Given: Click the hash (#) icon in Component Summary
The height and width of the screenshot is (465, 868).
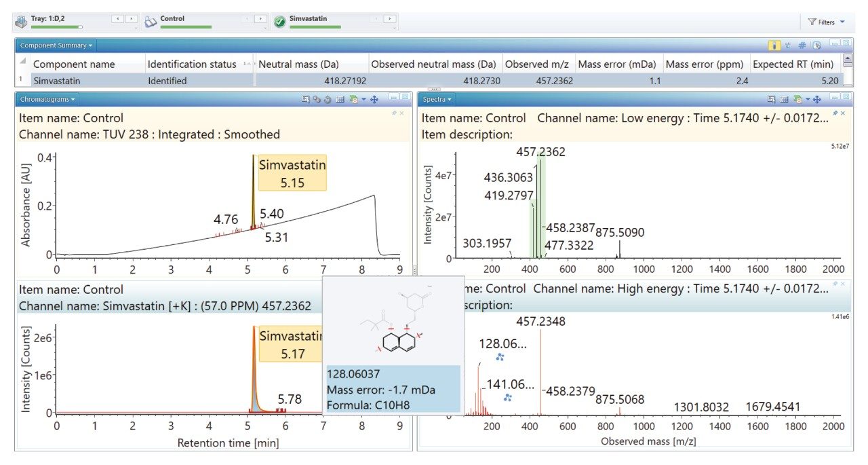Looking at the screenshot, I should [x=802, y=45].
